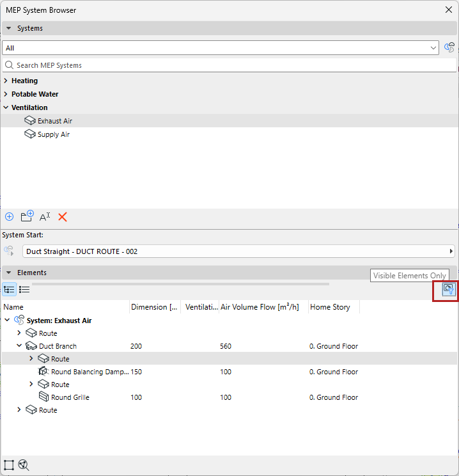Expand the Heating system group
Screen dimensions: 459x476
pyautogui.click(x=6, y=81)
